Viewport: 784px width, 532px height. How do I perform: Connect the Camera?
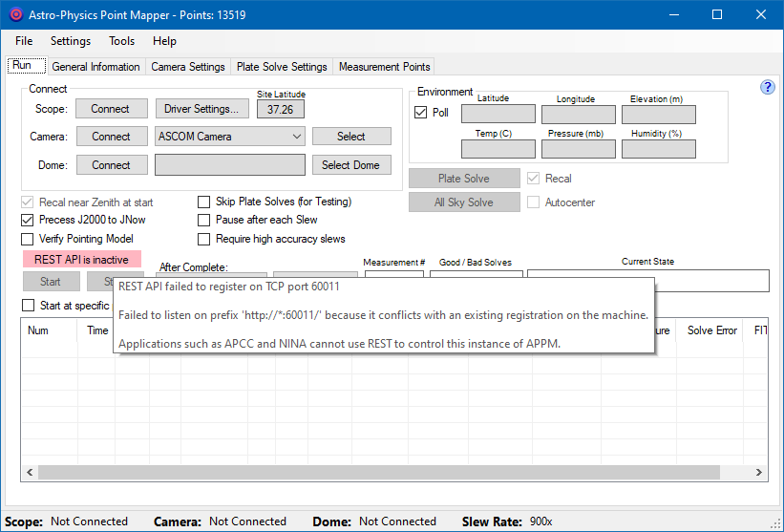(112, 136)
